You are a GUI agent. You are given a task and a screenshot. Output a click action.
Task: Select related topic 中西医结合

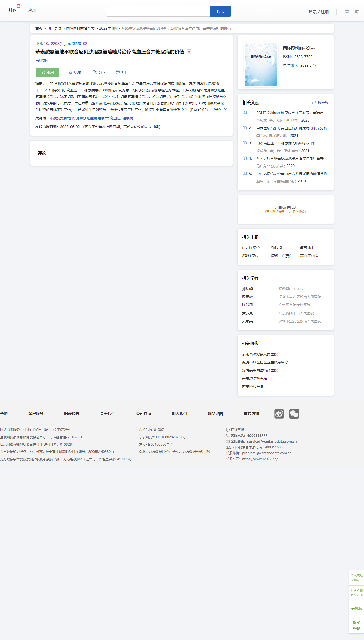[x=251, y=248]
